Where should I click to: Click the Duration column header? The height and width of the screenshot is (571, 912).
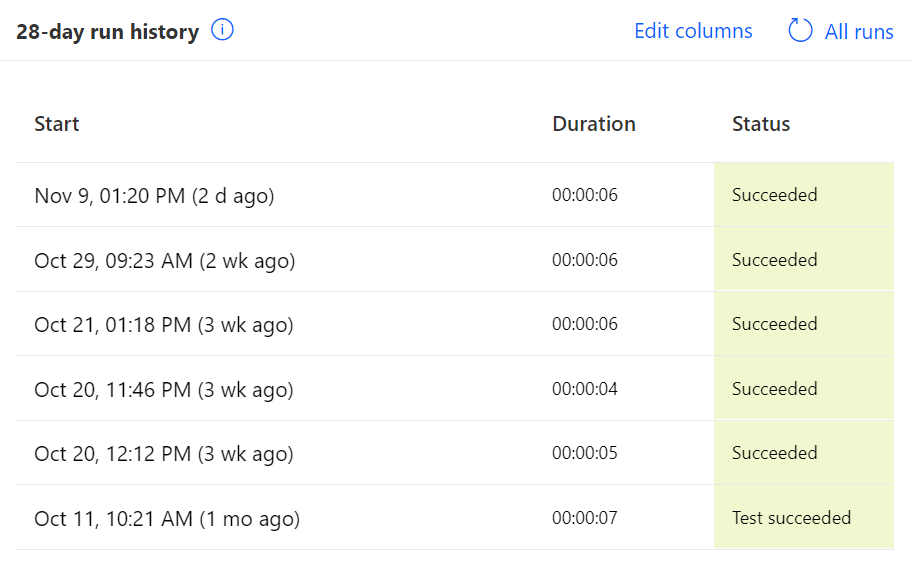594,124
